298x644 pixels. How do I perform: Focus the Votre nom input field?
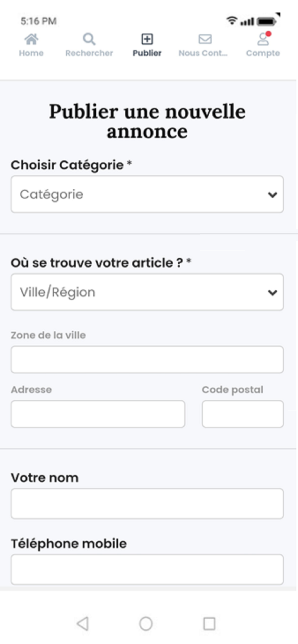(147, 504)
